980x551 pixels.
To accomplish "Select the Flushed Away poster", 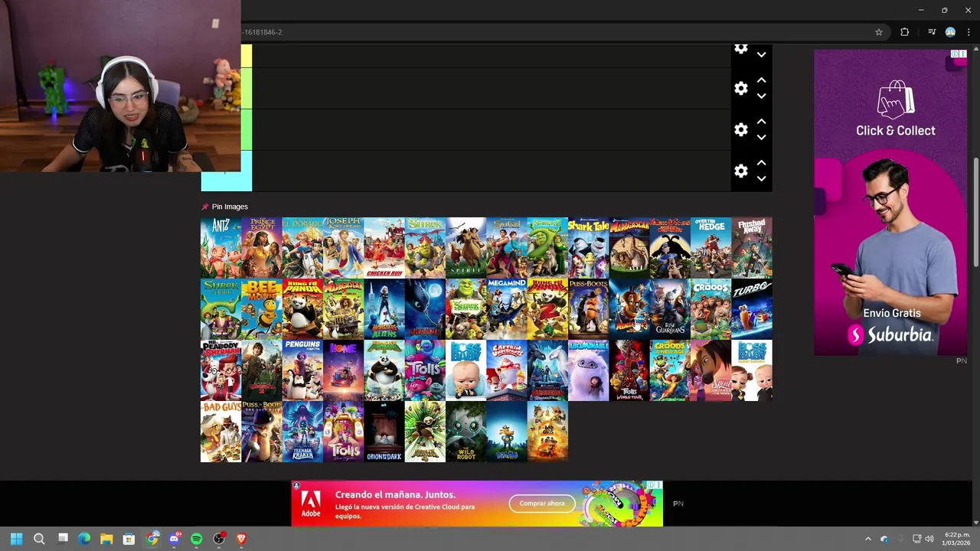I will pyautogui.click(x=752, y=247).
